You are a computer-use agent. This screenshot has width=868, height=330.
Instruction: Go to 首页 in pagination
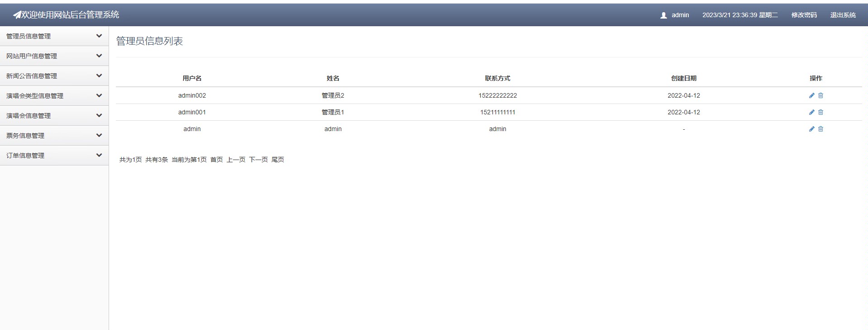pyautogui.click(x=216, y=160)
